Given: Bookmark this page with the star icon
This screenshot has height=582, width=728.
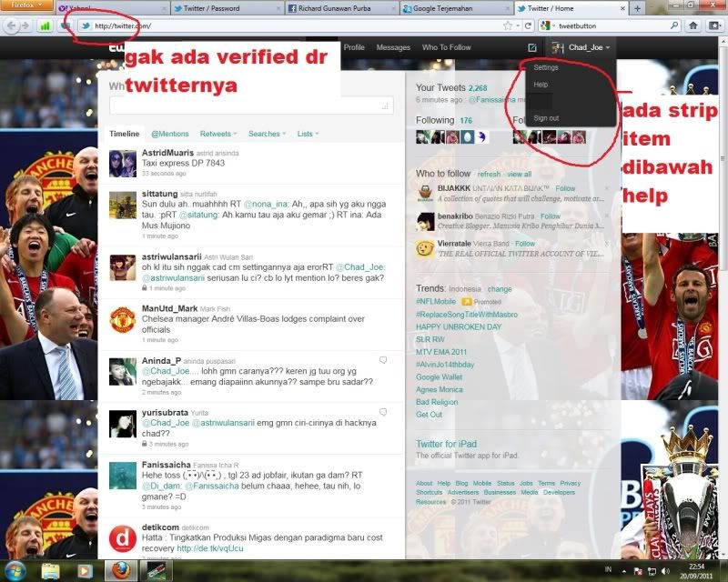Looking at the screenshot, I should click(x=508, y=26).
